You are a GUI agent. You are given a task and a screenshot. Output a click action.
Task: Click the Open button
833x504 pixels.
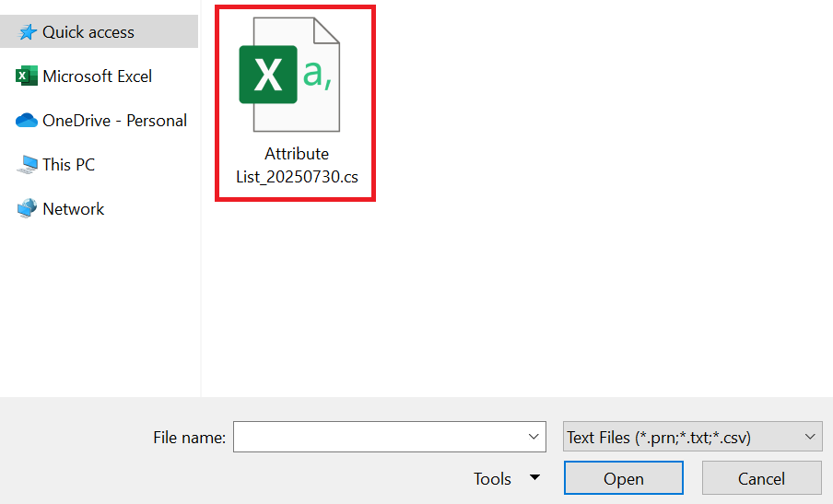click(x=624, y=478)
